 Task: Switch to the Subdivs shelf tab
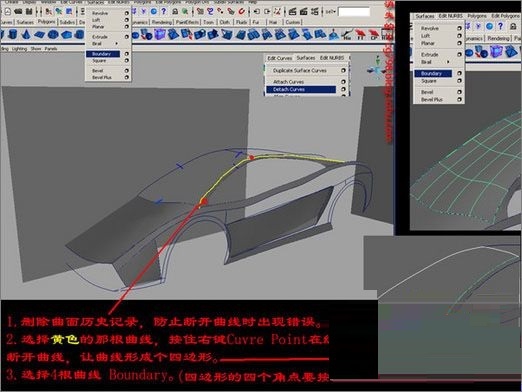(x=67, y=22)
